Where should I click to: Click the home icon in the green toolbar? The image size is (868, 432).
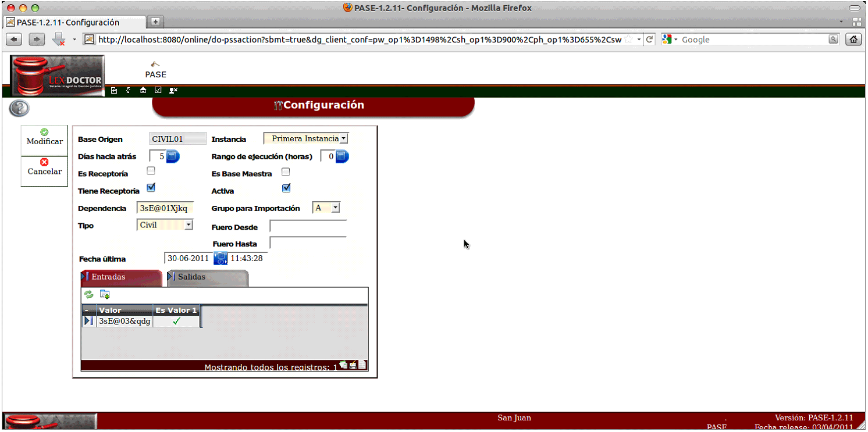143,90
